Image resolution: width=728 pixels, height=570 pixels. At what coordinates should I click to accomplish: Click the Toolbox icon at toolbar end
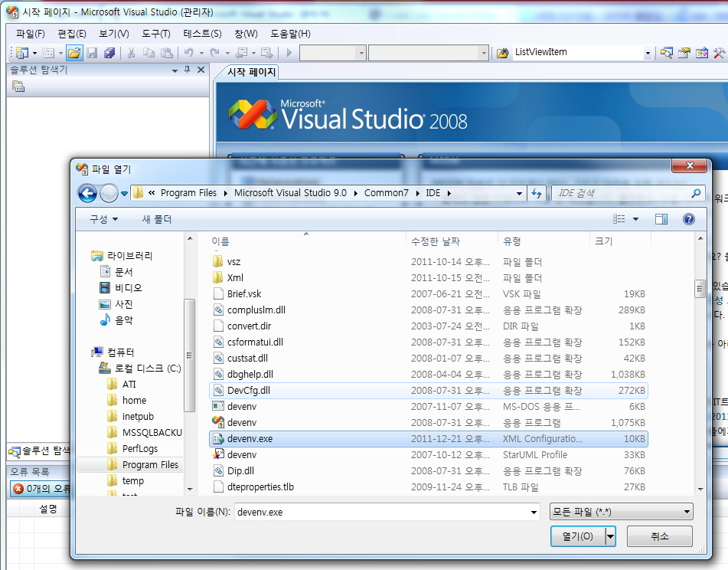pos(719,53)
